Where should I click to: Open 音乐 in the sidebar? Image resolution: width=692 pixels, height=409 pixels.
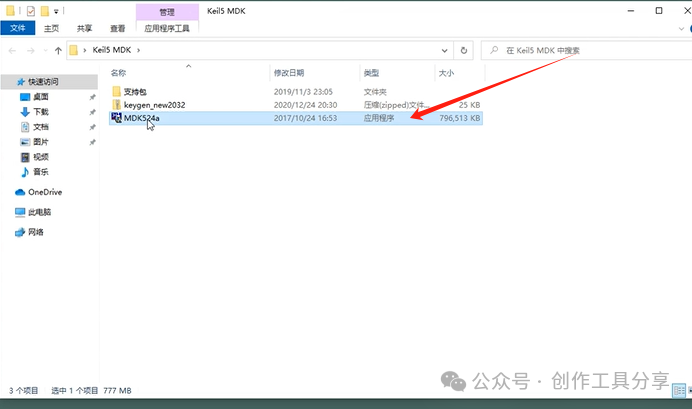[41, 172]
